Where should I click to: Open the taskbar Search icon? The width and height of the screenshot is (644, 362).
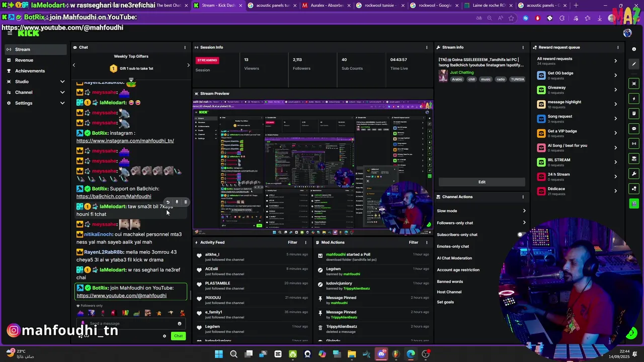pyautogui.click(x=233, y=354)
